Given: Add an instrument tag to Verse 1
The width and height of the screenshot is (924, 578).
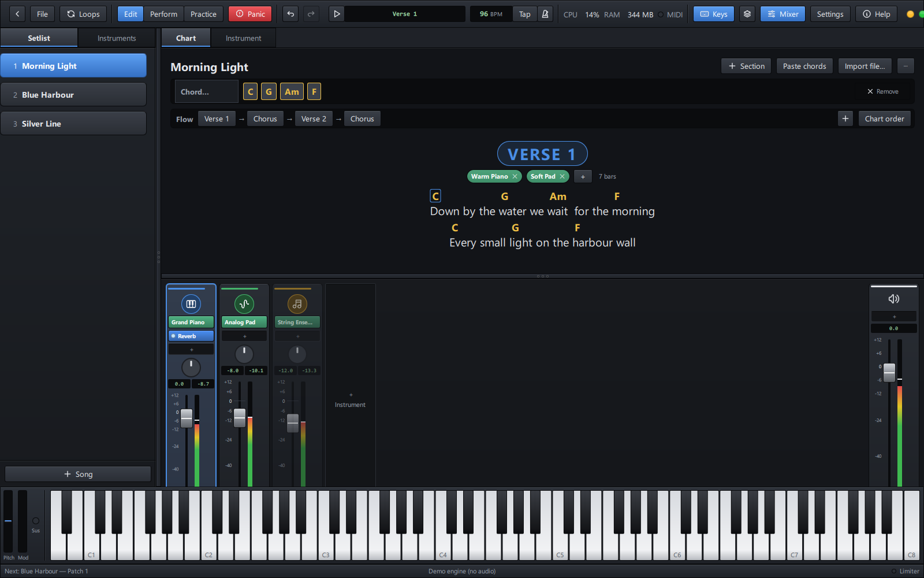Looking at the screenshot, I should (x=583, y=176).
